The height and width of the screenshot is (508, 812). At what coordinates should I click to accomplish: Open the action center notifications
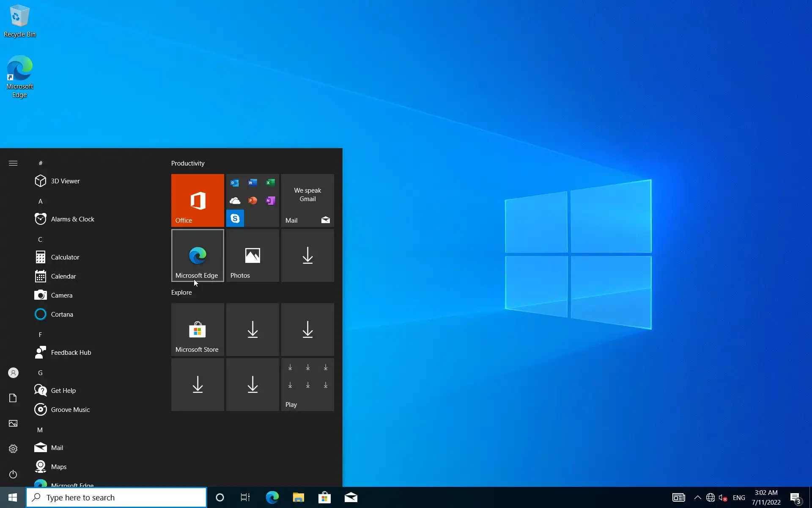796,497
